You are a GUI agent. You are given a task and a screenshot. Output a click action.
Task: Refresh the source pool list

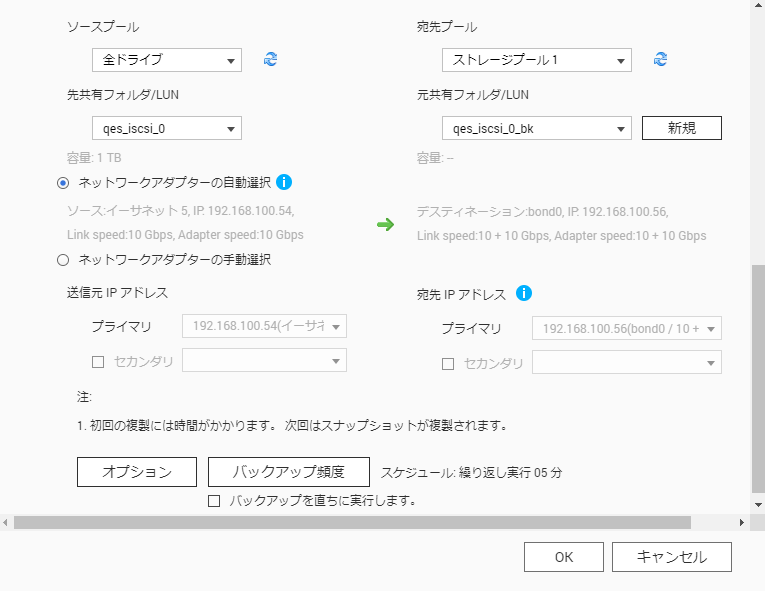tap(270, 60)
